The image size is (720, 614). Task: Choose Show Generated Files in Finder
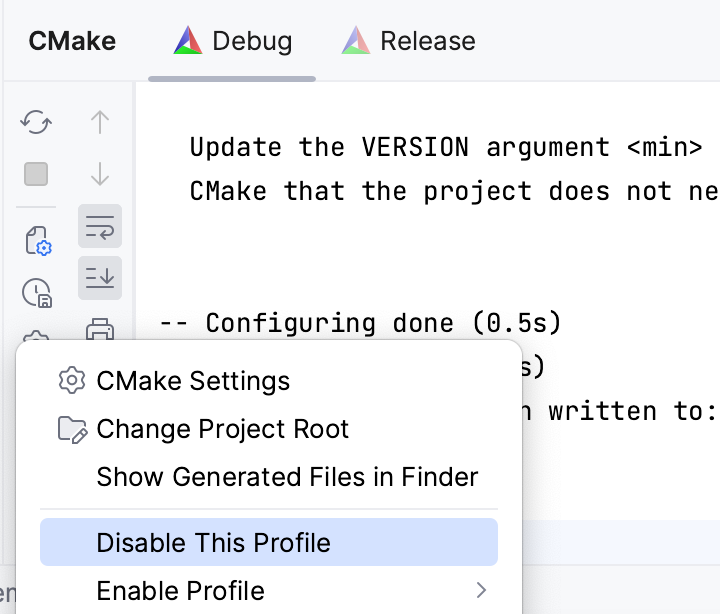click(287, 477)
